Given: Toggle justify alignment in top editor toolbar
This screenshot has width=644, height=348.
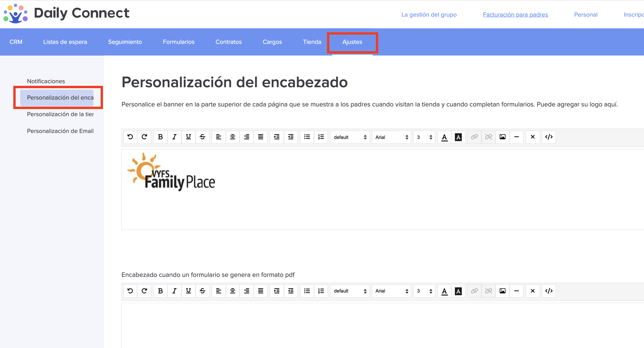Looking at the screenshot, I should pyautogui.click(x=261, y=137).
